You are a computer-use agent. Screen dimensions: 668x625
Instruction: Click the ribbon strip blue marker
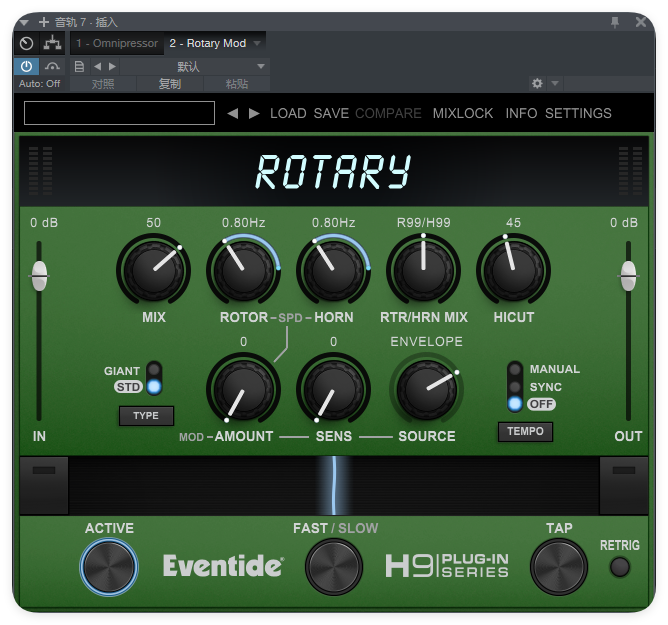pos(334,486)
